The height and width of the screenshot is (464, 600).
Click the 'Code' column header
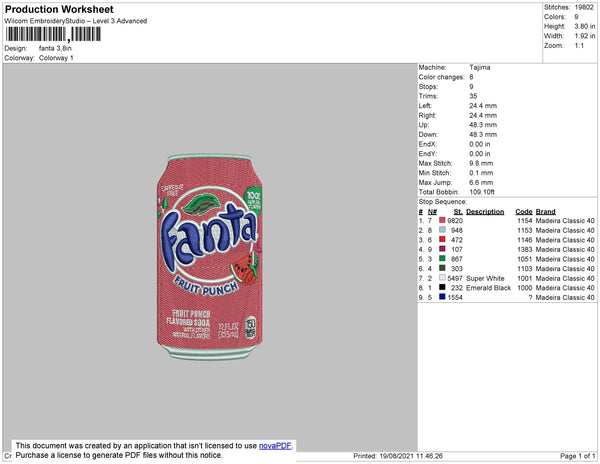pyautogui.click(x=523, y=212)
